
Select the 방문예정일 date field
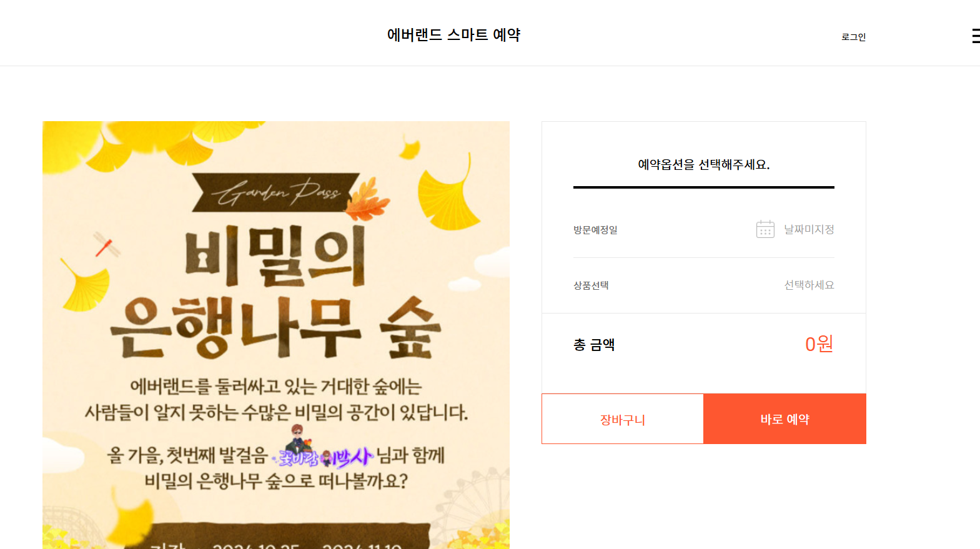point(590,229)
